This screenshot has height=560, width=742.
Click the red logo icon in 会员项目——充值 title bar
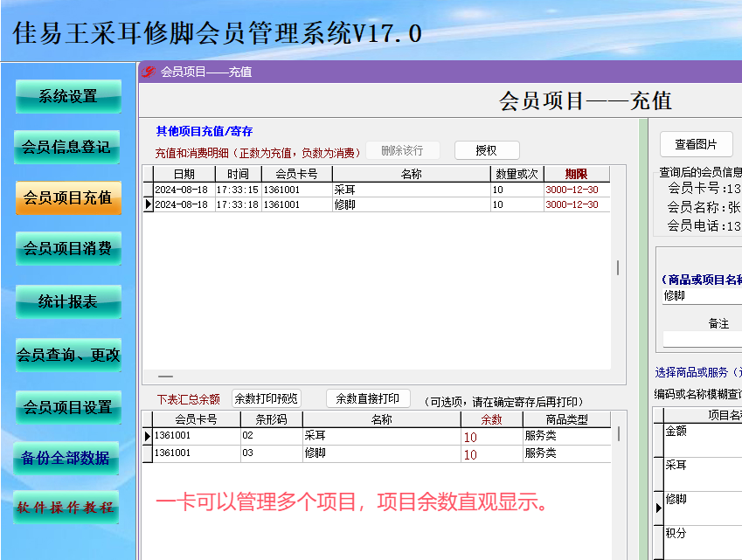pos(149,72)
